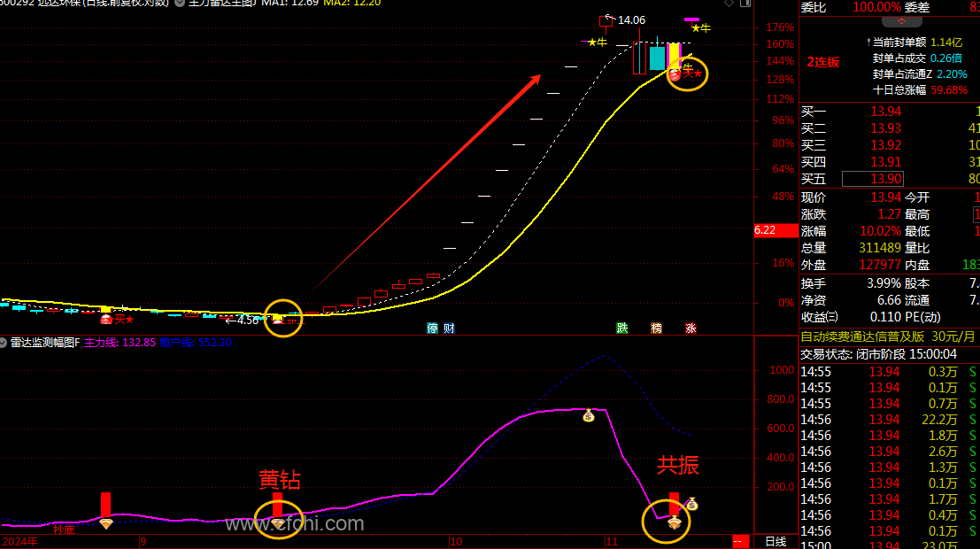The width and height of the screenshot is (980, 549).
Task: Click the 14.06 high price label
Action: pyautogui.click(x=631, y=20)
